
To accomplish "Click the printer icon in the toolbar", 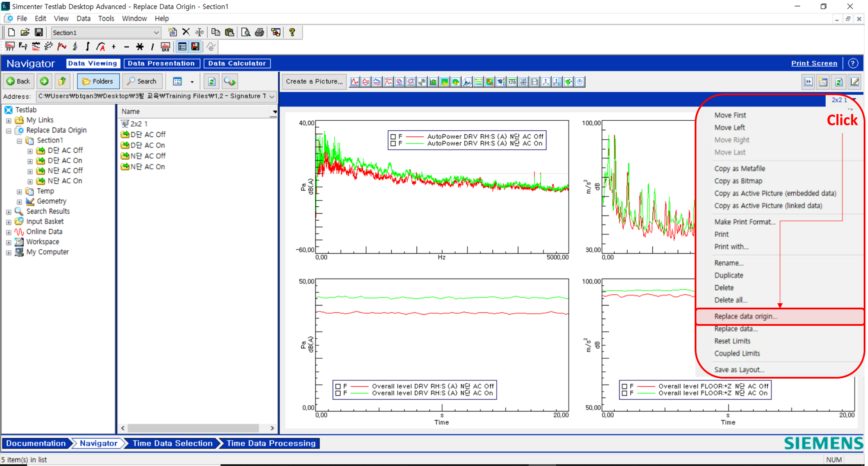I will point(259,32).
